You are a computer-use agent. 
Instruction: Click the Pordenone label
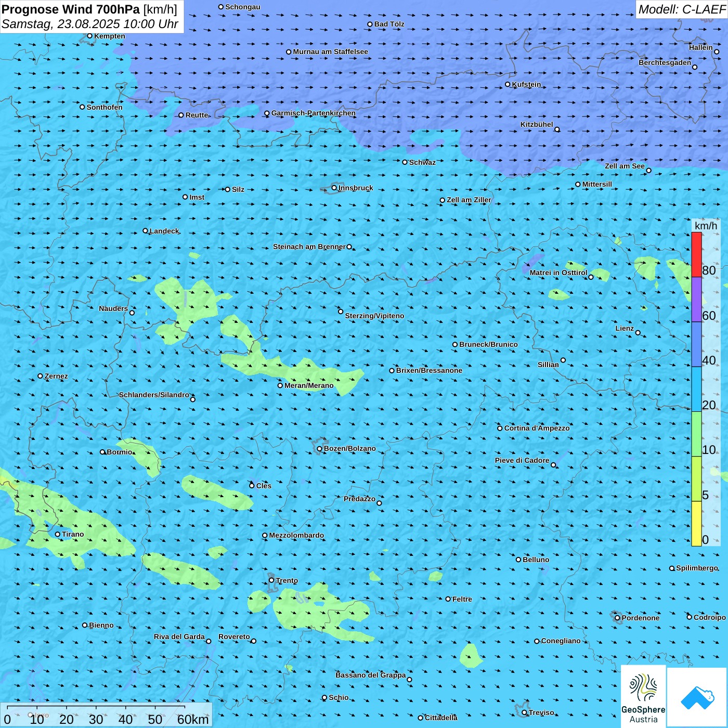click(x=641, y=618)
